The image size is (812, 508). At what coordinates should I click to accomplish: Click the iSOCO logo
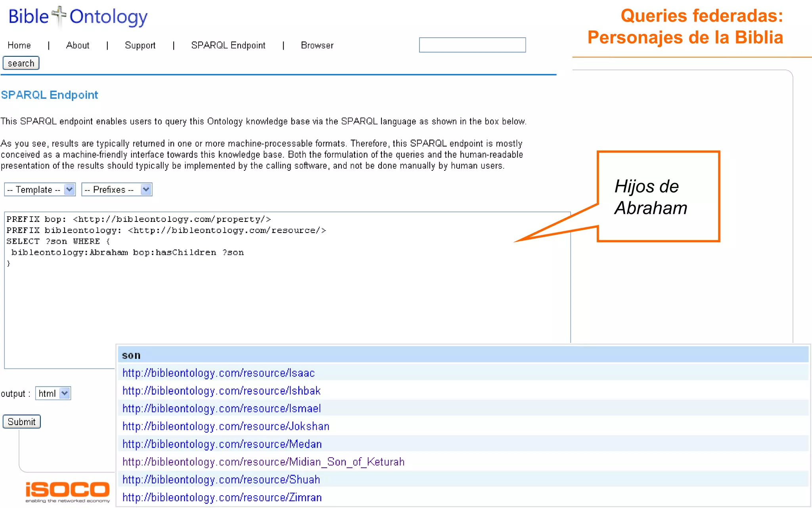click(x=67, y=491)
